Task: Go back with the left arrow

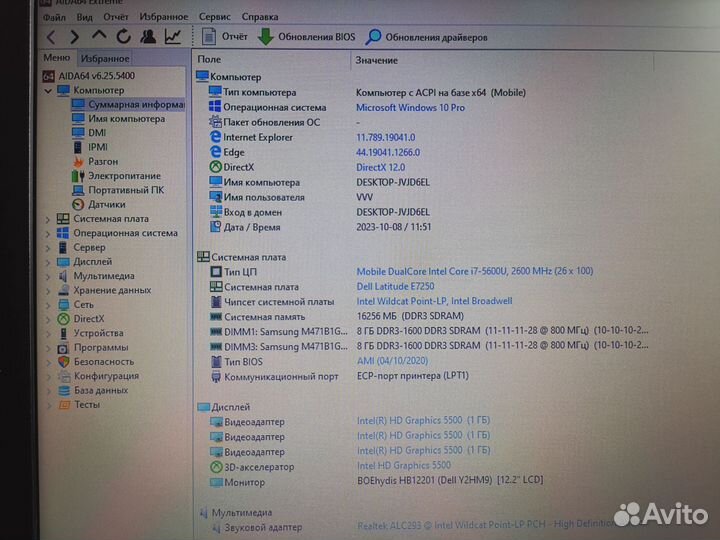Action: pyautogui.click(x=51, y=37)
